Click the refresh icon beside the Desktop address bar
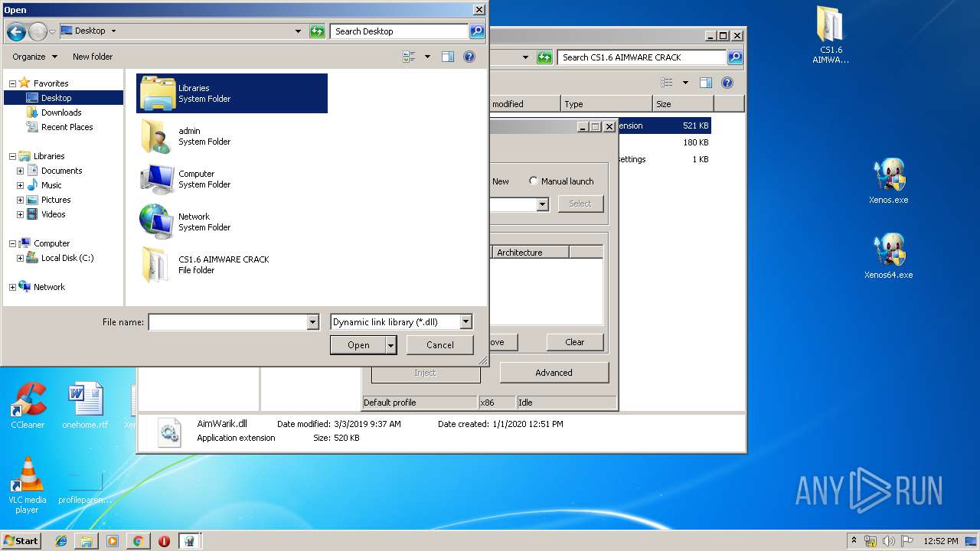 pyautogui.click(x=317, y=31)
